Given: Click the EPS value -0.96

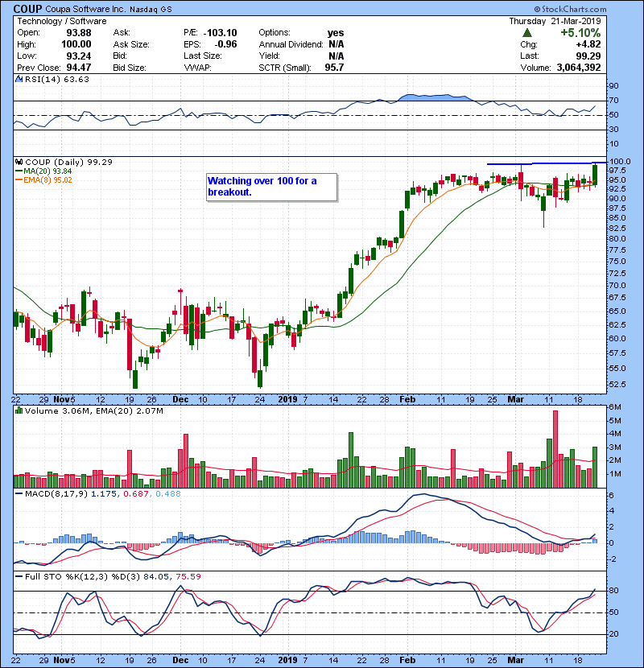Looking at the screenshot, I should point(225,44).
